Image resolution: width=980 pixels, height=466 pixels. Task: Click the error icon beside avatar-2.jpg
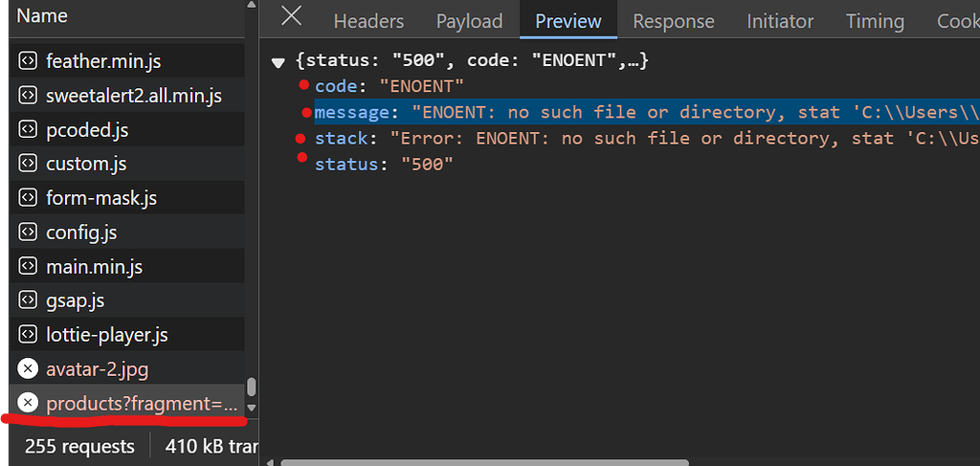[28, 369]
